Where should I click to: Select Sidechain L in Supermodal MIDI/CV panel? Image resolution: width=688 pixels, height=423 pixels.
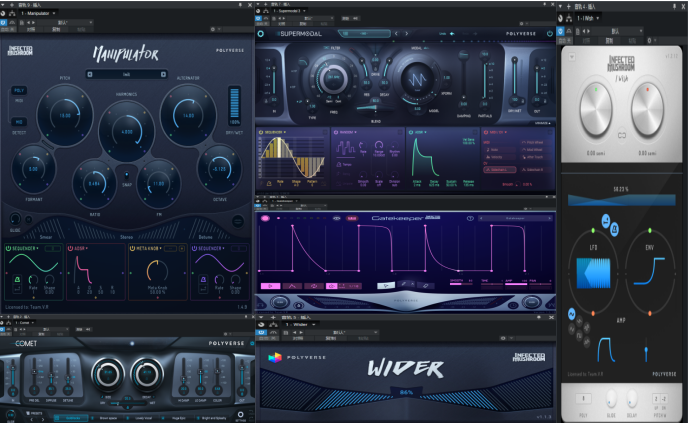pyautogui.click(x=499, y=170)
